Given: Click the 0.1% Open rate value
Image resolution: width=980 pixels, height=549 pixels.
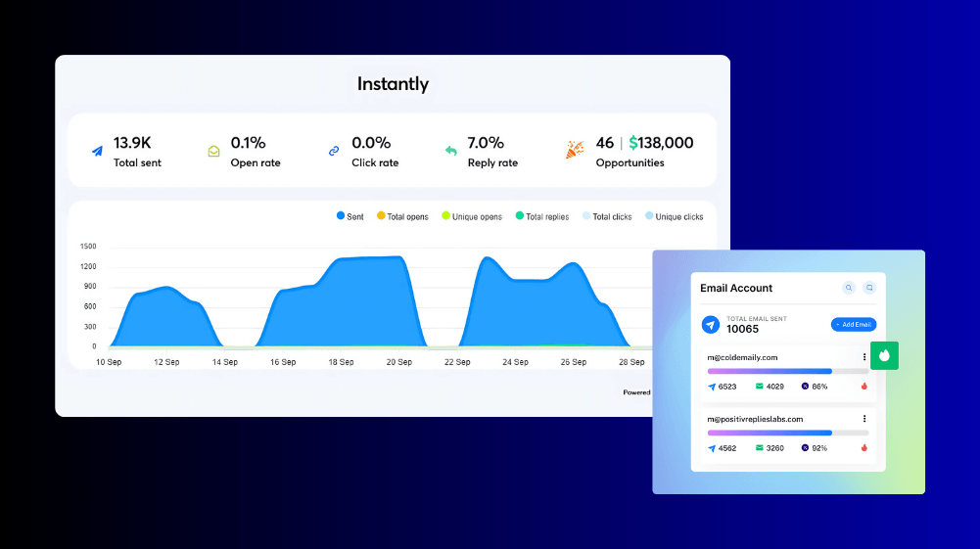Looking at the screenshot, I should click(248, 143).
